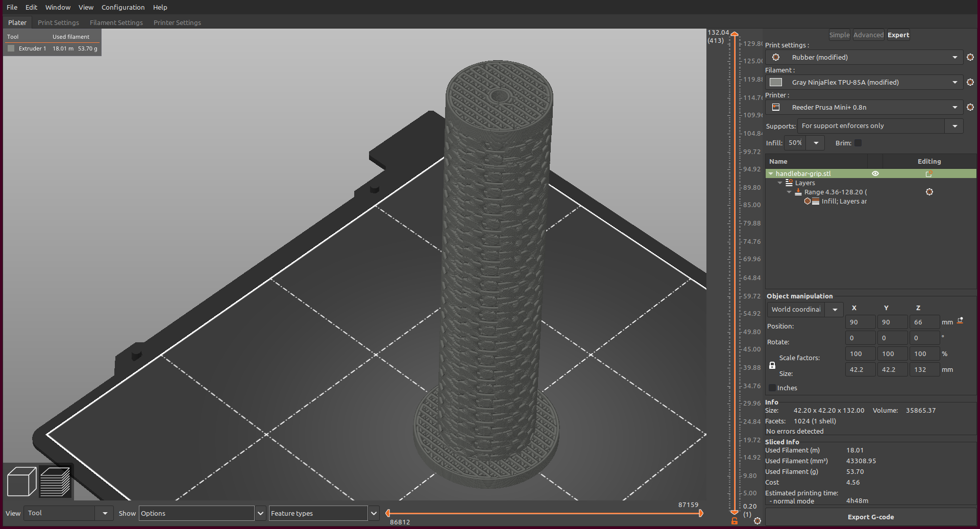Viewport: 980px width, 529px height.
Task: Open printer settings cog beside Reeder Prusa Mini+
Action: pos(970,107)
